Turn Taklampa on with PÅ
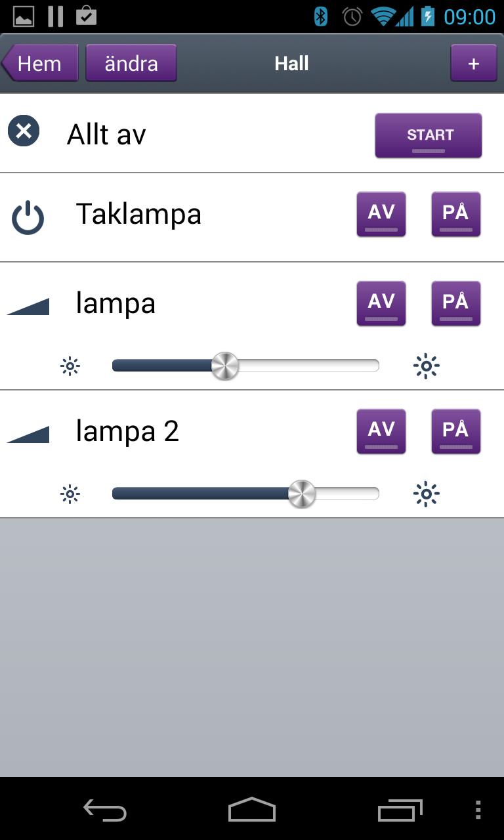504x840 pixels. click(x=456, y=214)
